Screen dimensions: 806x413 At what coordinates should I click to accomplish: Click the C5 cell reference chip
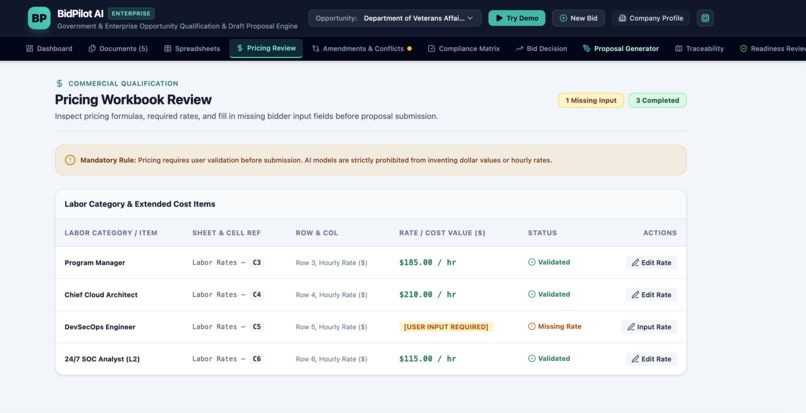click(x=257, y=327)
